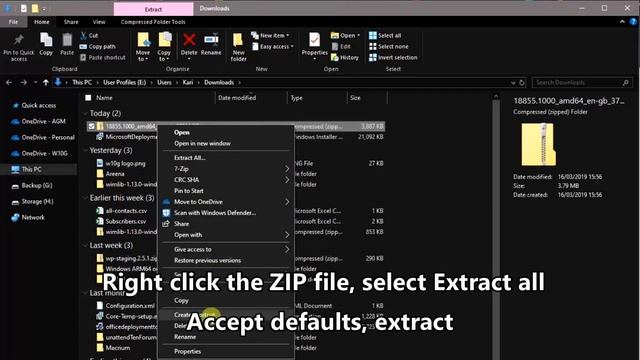This screenshot has width=640, height=360.
Task: Open the ribbon help icon
Action: point(633,22)
